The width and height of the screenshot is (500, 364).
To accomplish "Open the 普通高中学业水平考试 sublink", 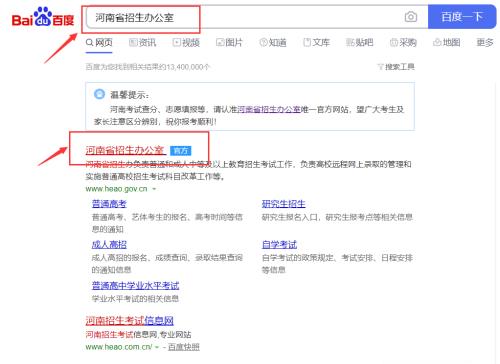I will pos(135,285).
